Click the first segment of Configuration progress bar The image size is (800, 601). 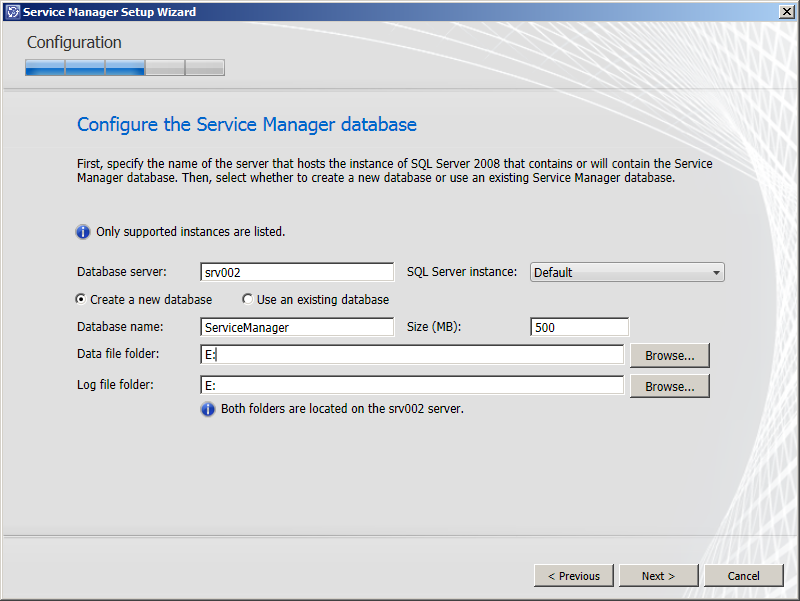click(45, 67)
